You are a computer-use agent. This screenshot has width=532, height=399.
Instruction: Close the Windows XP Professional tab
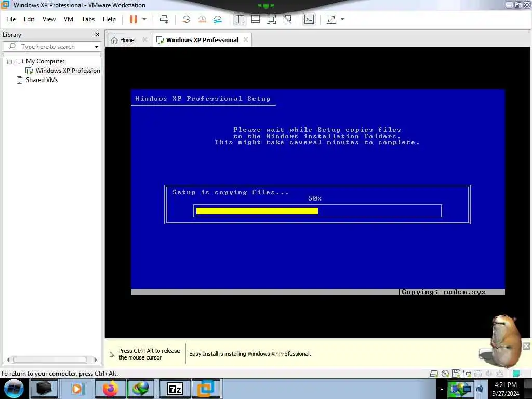[x=246, y=39]
